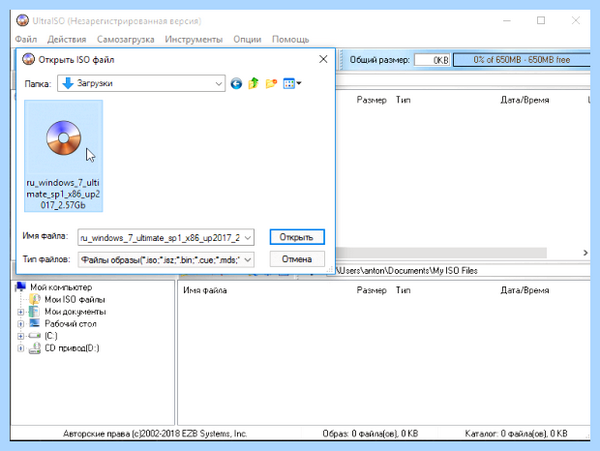Expand the (C:) drive tree node

tap(21, 336)
